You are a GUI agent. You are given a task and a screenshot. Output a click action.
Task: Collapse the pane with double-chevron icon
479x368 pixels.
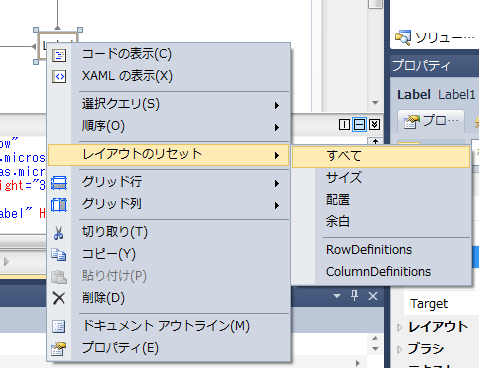tap(374, 124)
